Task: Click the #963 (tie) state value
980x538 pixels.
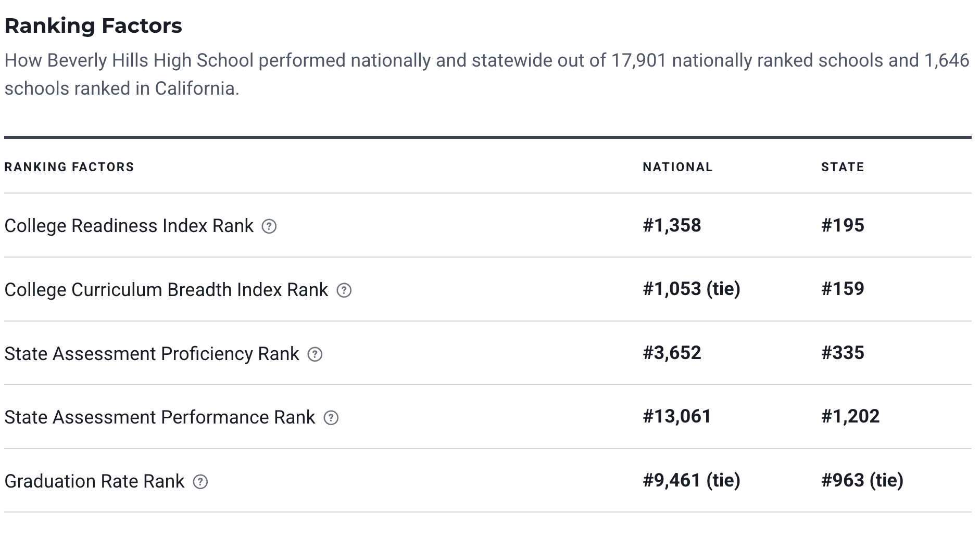Action: [862, 480]
